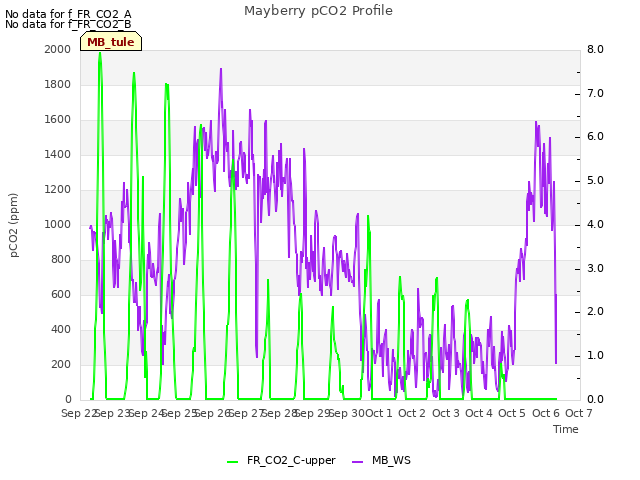Click the Oct 7 date tick label
640x480 pixels.
point(579,413)
